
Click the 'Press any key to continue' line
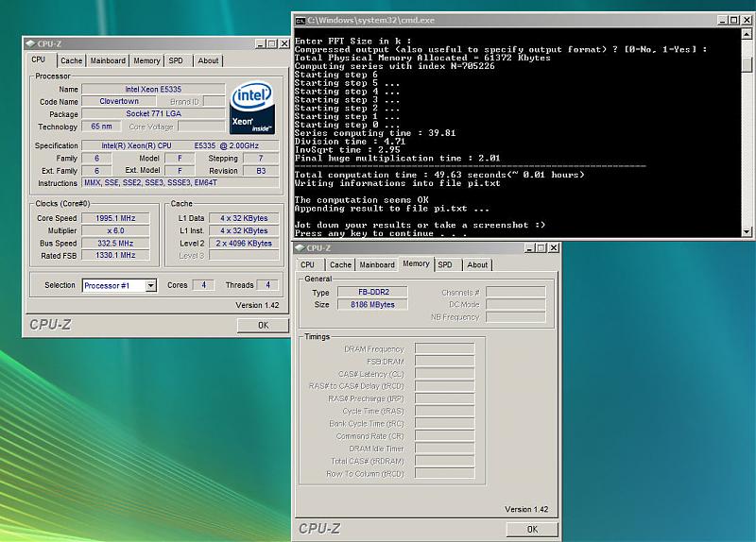tap(381, 233)
